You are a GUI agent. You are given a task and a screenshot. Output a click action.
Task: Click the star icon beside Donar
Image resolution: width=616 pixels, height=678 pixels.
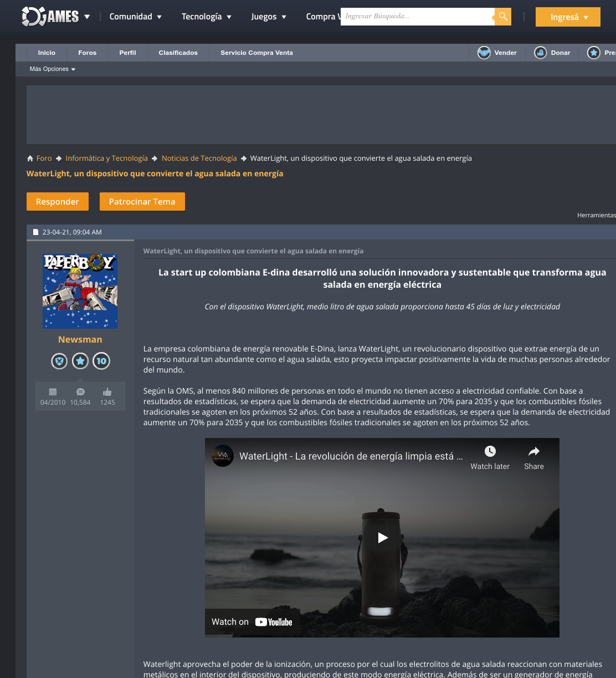tap(594, 53)
